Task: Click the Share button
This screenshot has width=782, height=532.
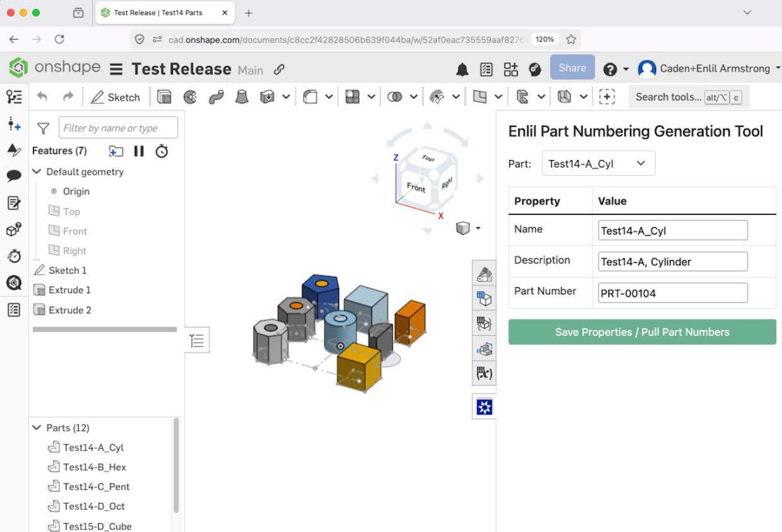Action: (x=572, y=68)
